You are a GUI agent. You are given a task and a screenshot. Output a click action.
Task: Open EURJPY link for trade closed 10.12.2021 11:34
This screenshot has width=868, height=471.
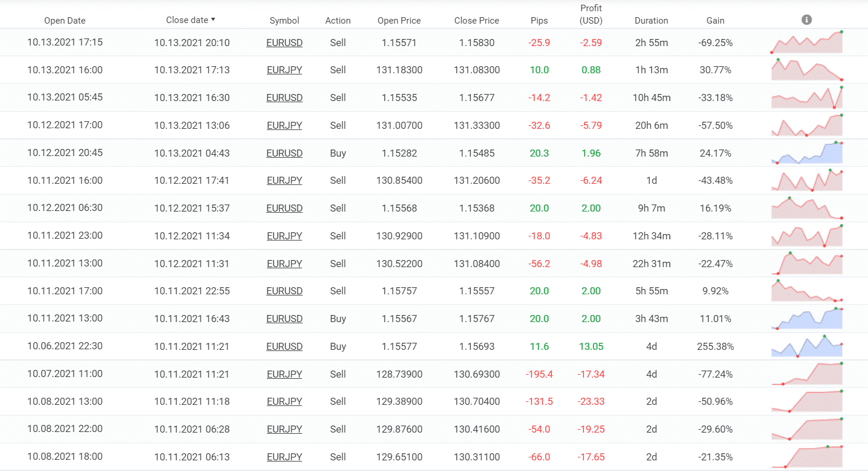(285, 236)
